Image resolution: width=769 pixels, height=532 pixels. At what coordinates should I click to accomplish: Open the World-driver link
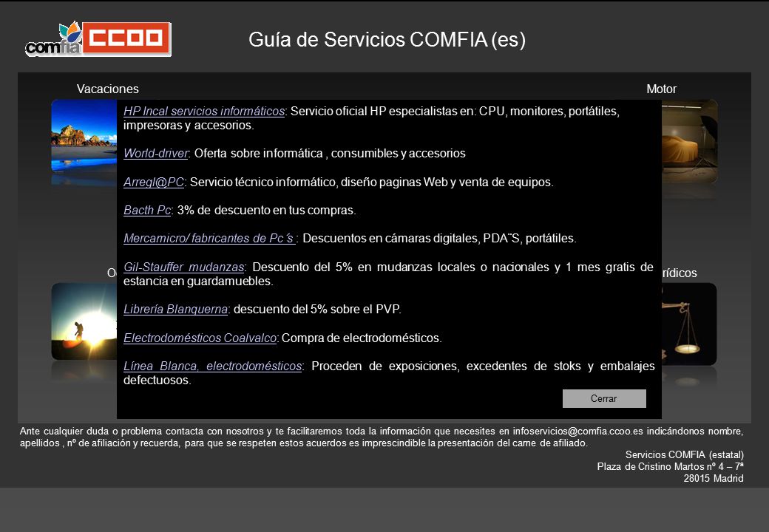[x=156, y=154]
